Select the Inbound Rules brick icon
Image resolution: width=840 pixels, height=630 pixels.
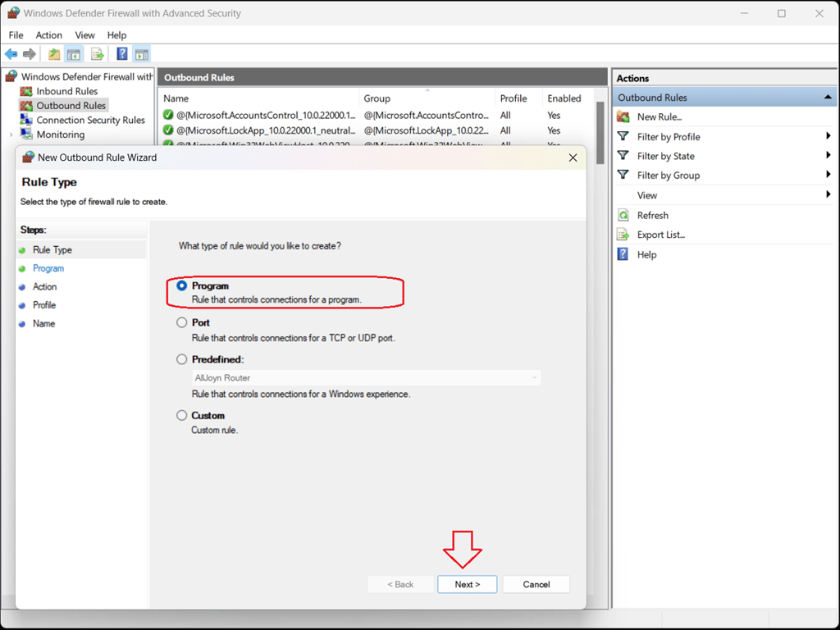27,91
